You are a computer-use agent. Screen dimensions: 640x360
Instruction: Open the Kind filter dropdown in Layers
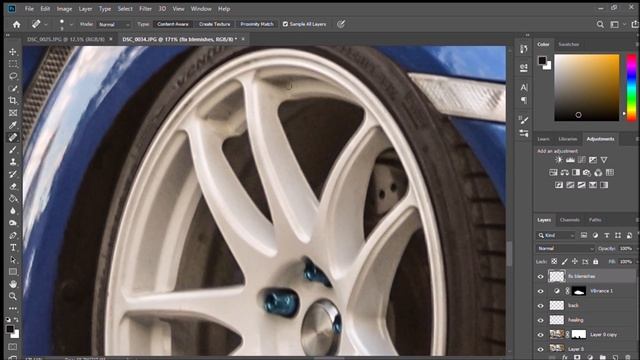point(556,236)
